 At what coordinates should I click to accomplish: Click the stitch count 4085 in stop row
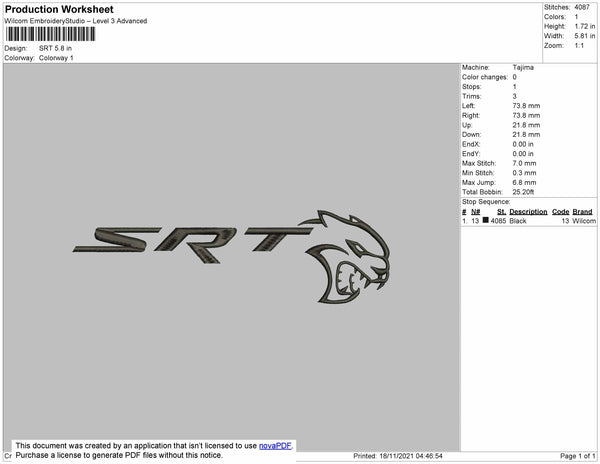498,221
